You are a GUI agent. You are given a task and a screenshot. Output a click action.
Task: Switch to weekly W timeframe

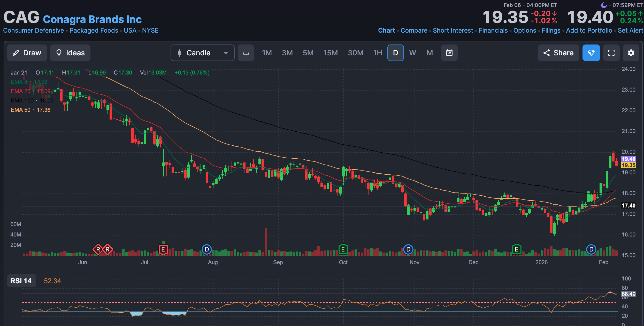(x=412, y=53)
